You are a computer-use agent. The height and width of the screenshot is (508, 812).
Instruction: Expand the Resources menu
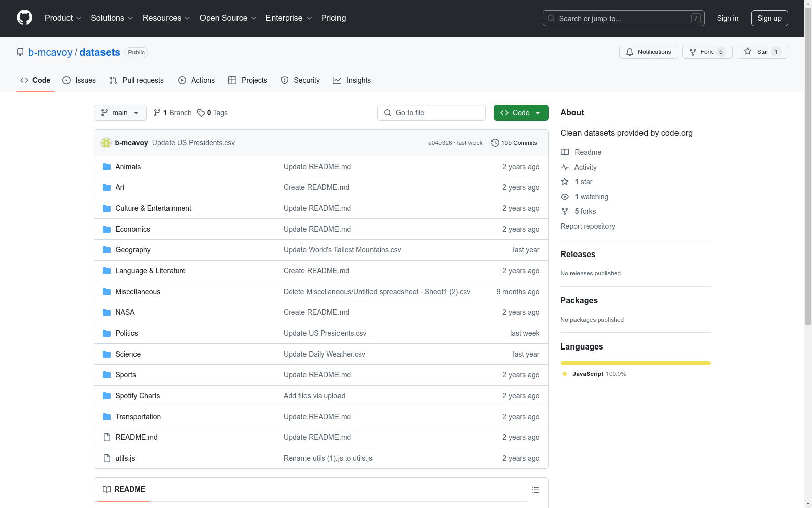pos(166,18)
